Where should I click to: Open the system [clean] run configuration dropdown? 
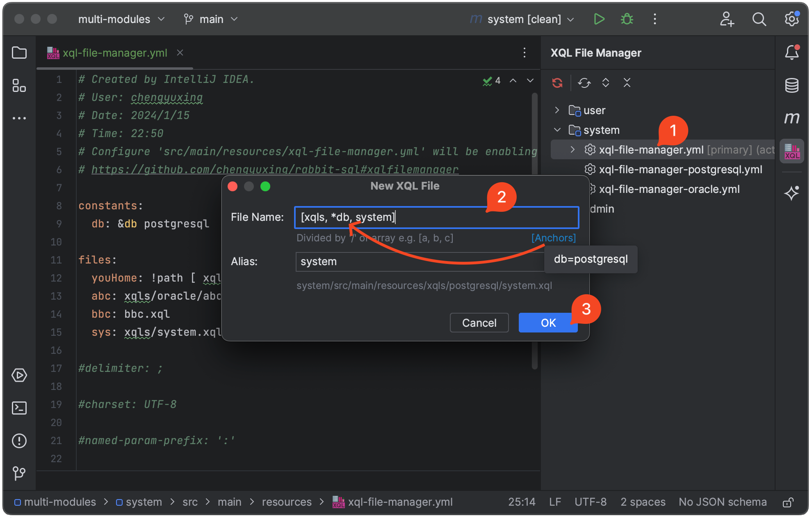(523, 19)
